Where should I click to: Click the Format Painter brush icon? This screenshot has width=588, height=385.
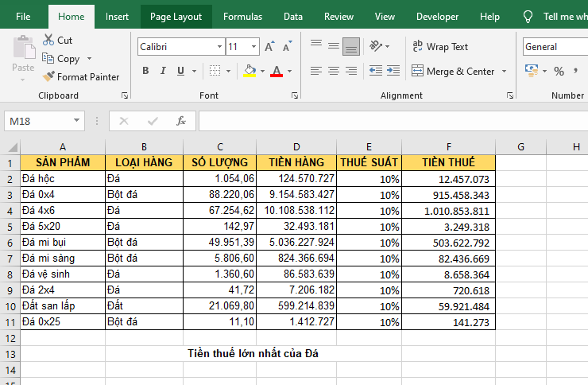coord(48,77)
